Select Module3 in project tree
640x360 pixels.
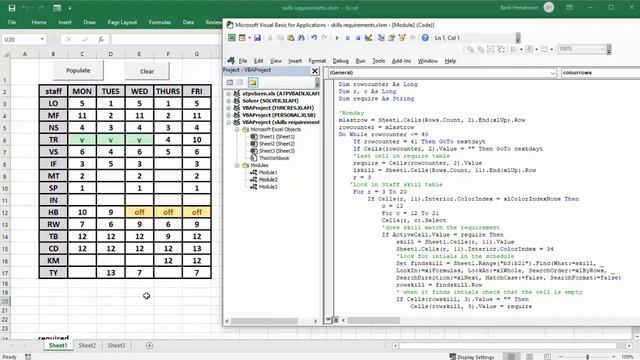point(264,187)
